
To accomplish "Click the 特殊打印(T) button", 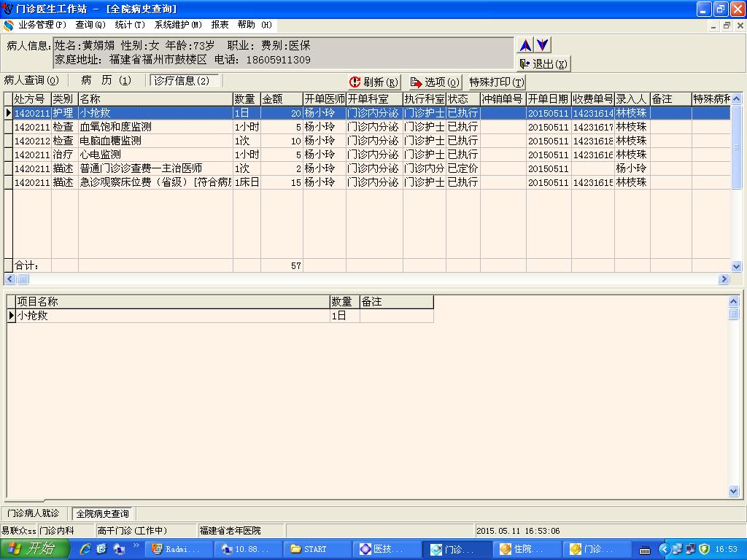I will point(497,82).
